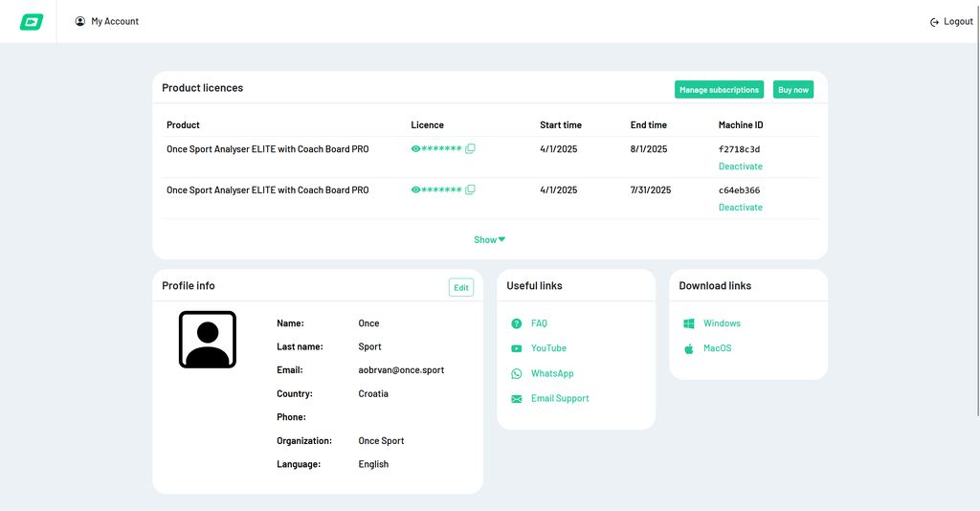
Task: Click the Organization value Once Sport
Action: tap(381, 440)
